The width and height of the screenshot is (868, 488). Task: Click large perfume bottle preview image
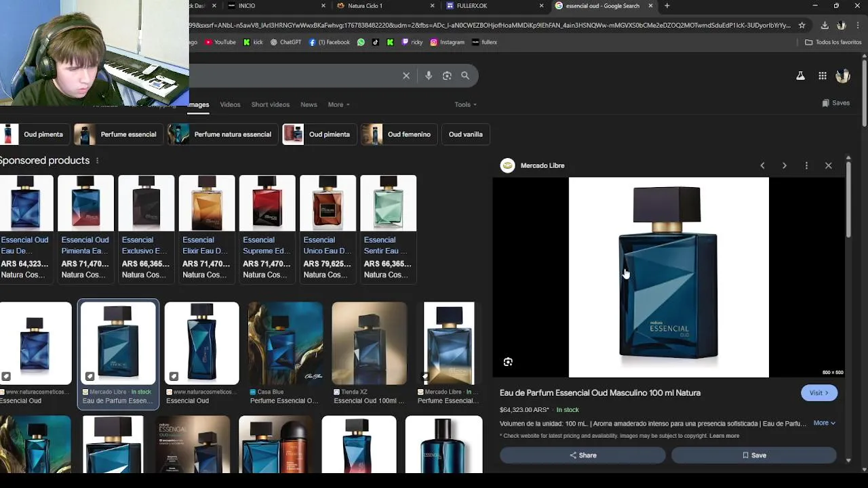[x=669, y=277]
